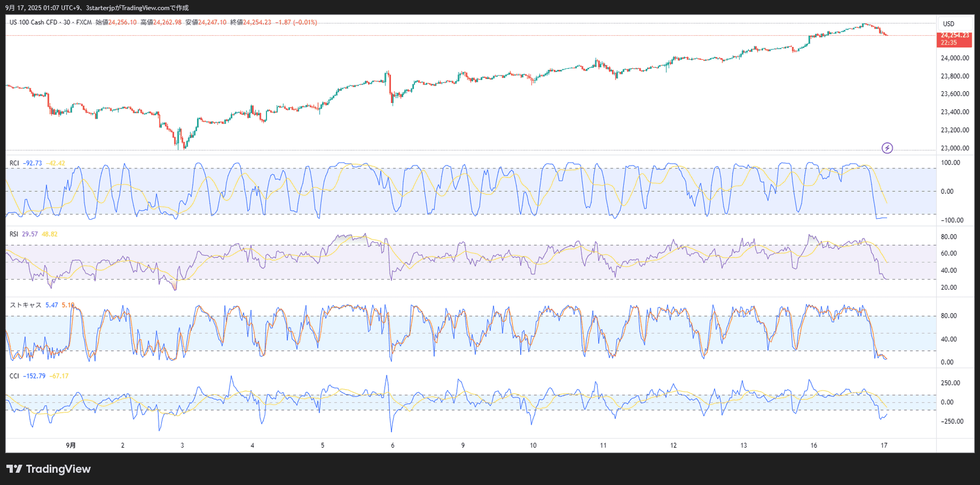Click the red current price label 24,254.23
This screenshot has width=980, height=485.
(x=954, y=36)
